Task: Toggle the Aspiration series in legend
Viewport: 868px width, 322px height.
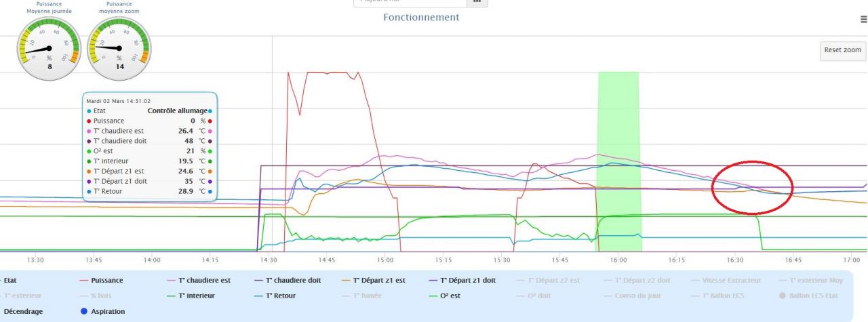Action: click(x=102, y=311)
